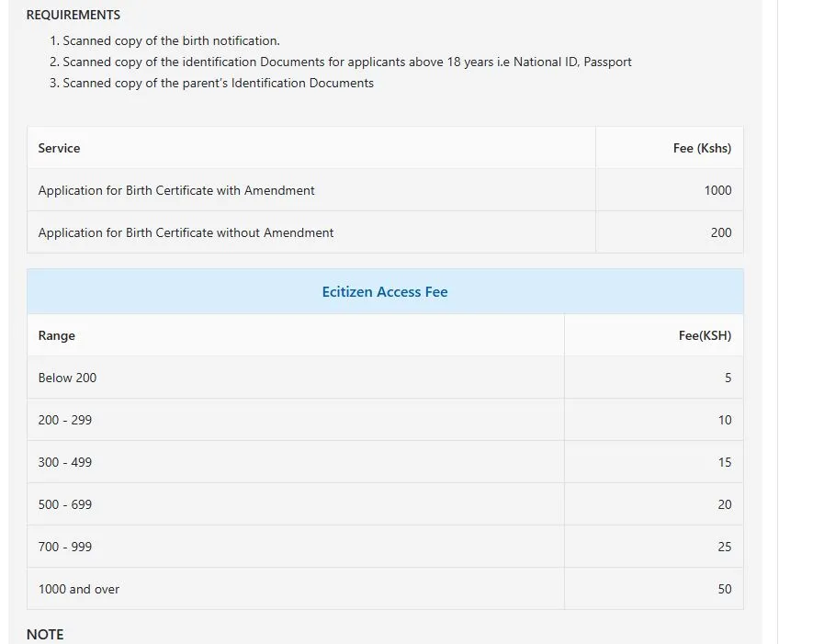824x644 pixels.
Task: Click the REQUIREMENTS heading
Action: click(73, 15)
